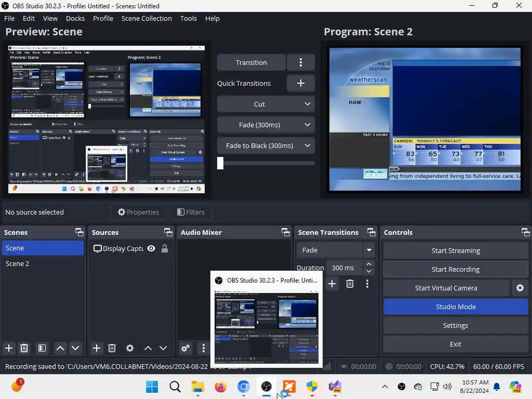The height and width of the screenshot is (399, 532).
Task: Expand Fade to Black (300ms) dropdown
Action: click(307, 145)
